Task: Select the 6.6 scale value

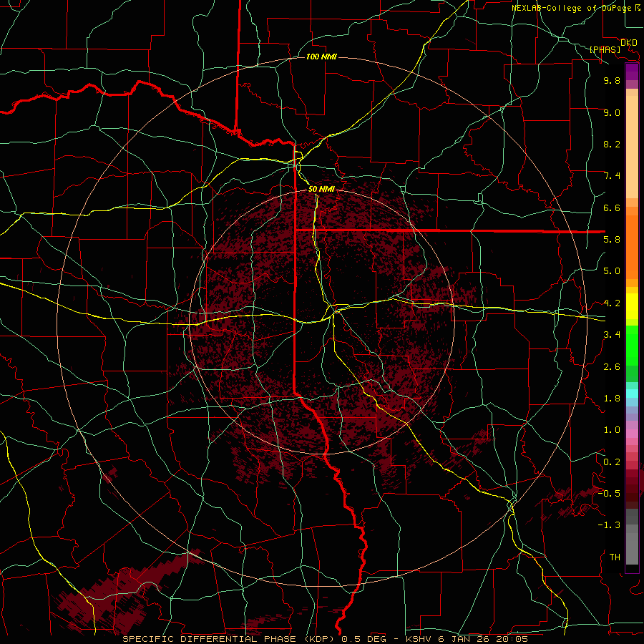Action: (x=612, y=208)
